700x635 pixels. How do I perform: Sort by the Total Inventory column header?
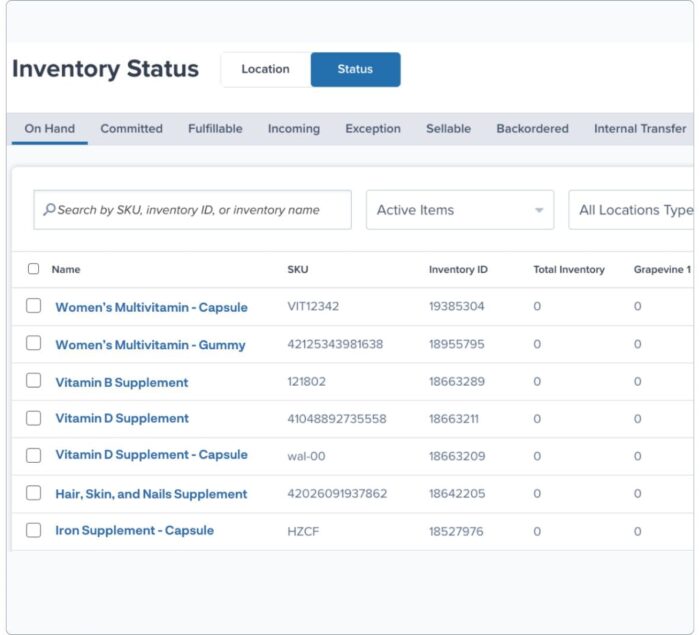click(568, 270)
